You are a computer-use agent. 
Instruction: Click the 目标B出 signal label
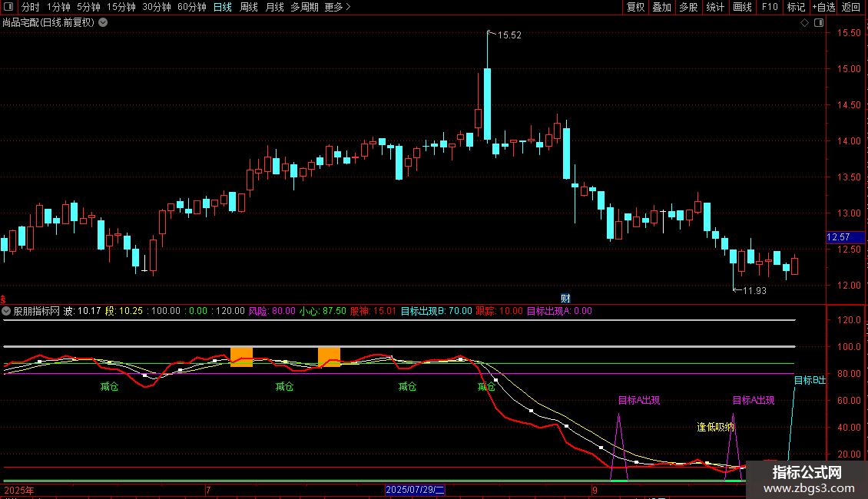810,380
